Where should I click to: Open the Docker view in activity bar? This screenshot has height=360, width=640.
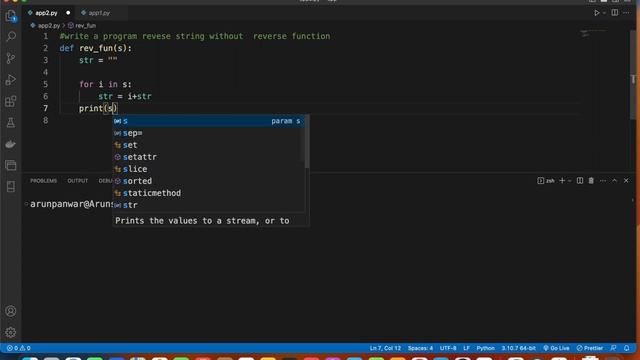(11, 144)
